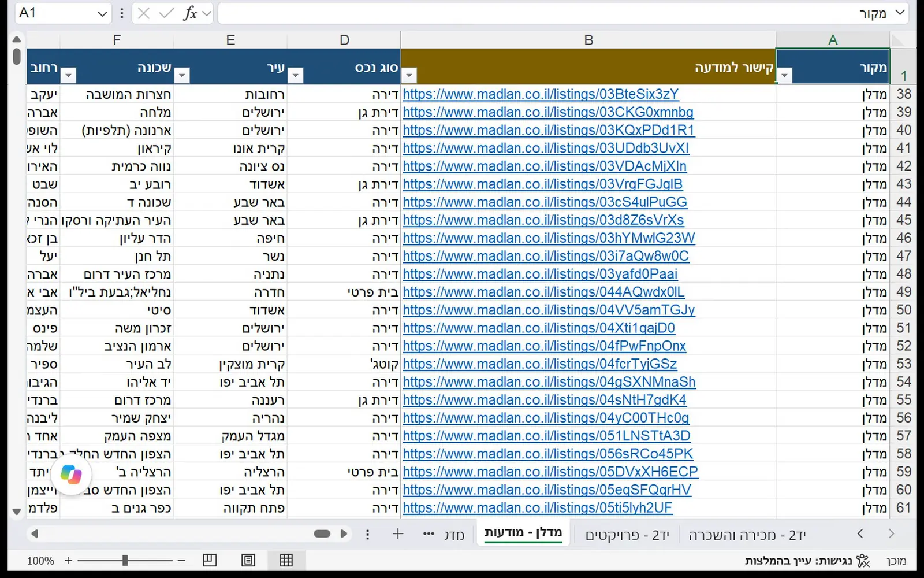Open madlan listing link 05ti5lyh2UF
Viewport: 924px width, 578px height.
pos(538,507)
